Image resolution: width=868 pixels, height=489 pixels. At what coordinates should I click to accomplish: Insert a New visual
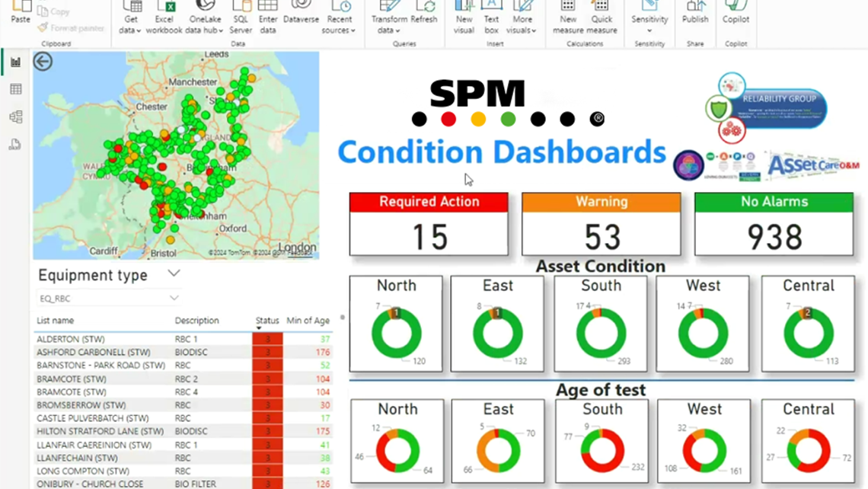pos(464,18)
